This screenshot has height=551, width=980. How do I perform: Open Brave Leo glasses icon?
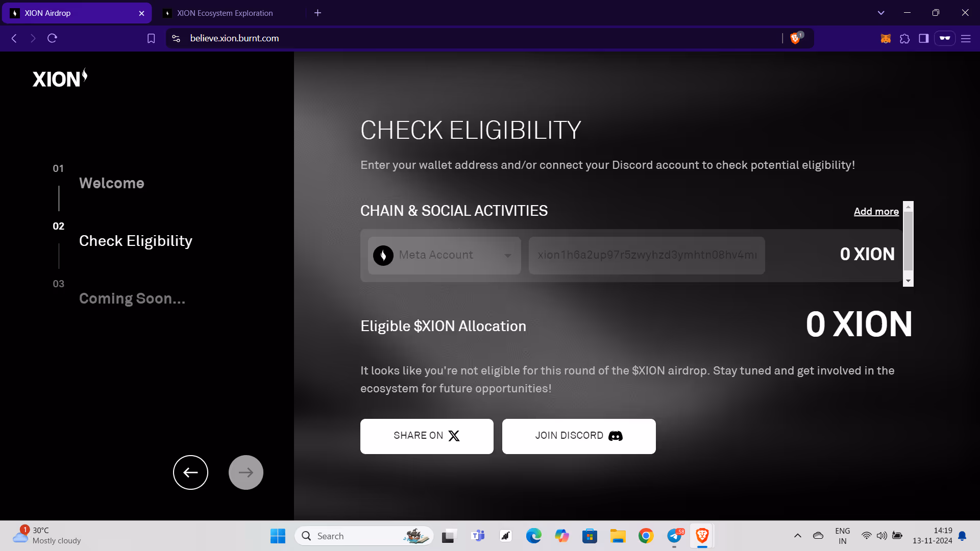pyautogui.click(x=945, y=38)
